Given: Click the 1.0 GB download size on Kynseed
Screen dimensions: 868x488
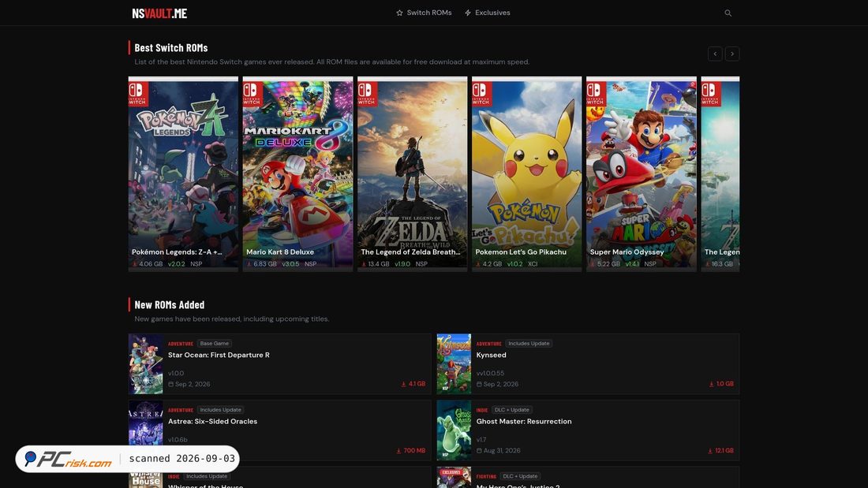Looking at the screenshot, I should 721,383.
